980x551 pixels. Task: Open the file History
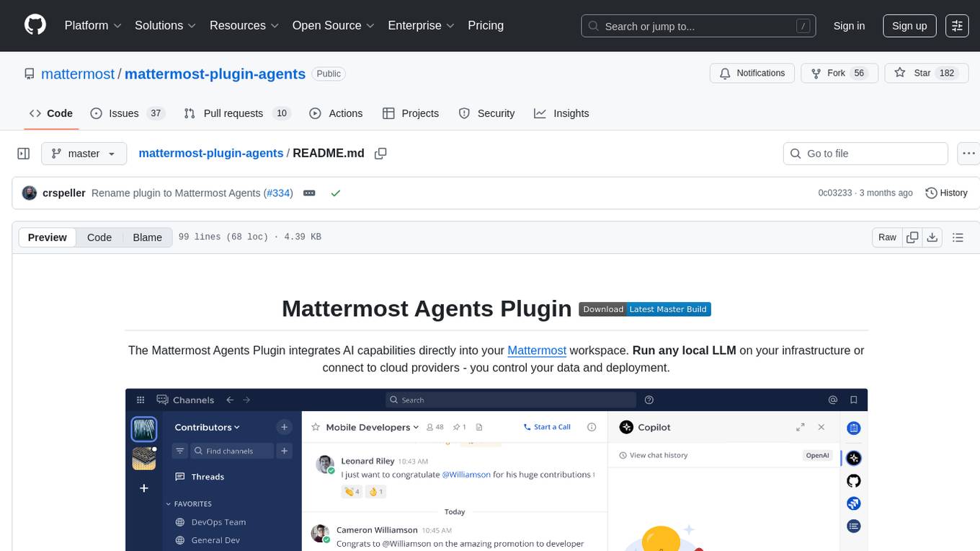tap(946, 193)
